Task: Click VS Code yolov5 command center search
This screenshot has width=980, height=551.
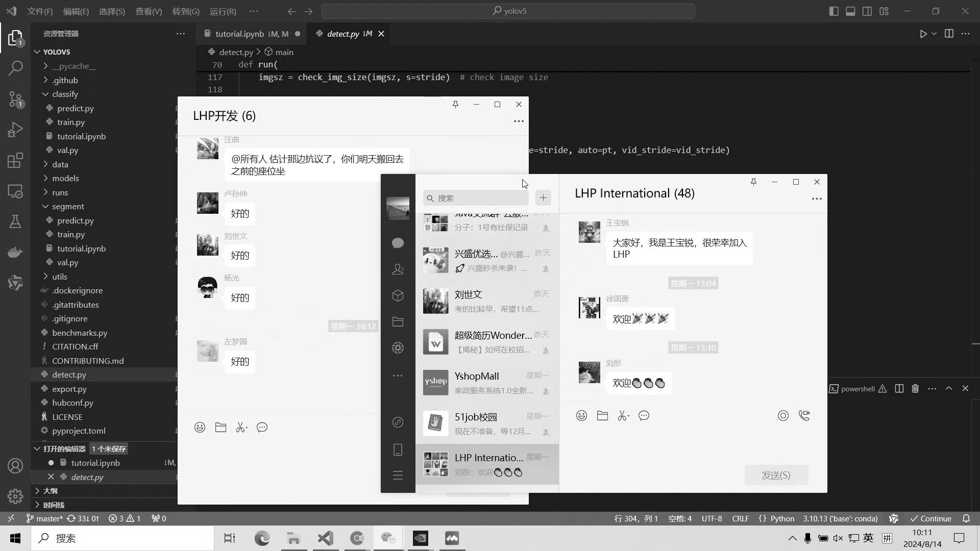Action: (508, 11)
